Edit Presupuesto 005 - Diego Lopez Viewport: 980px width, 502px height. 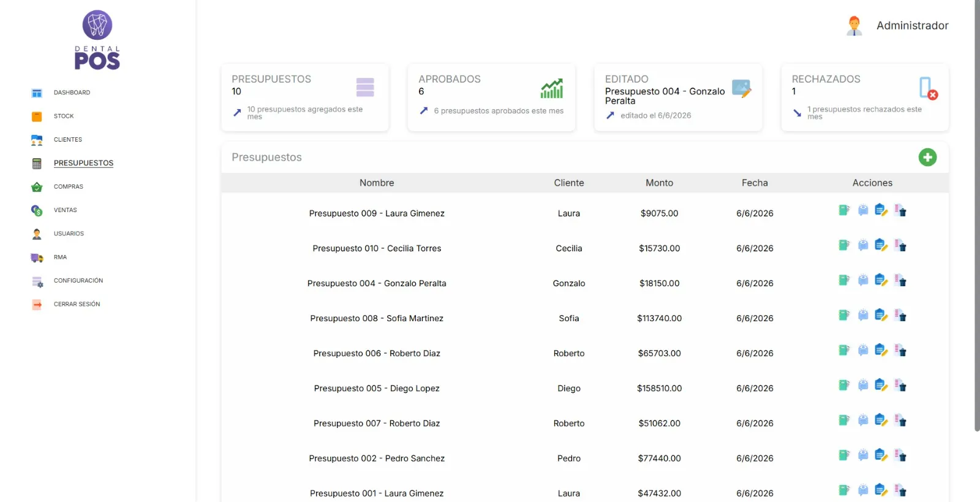[881, 385]
